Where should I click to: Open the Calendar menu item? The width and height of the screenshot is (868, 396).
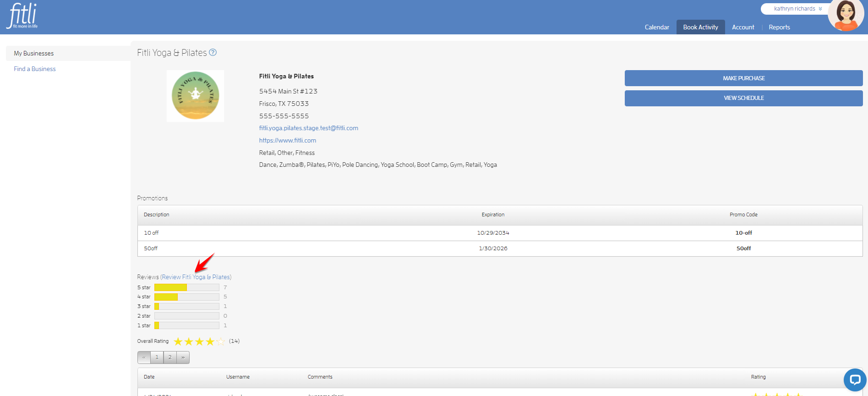tap(657, 27)
